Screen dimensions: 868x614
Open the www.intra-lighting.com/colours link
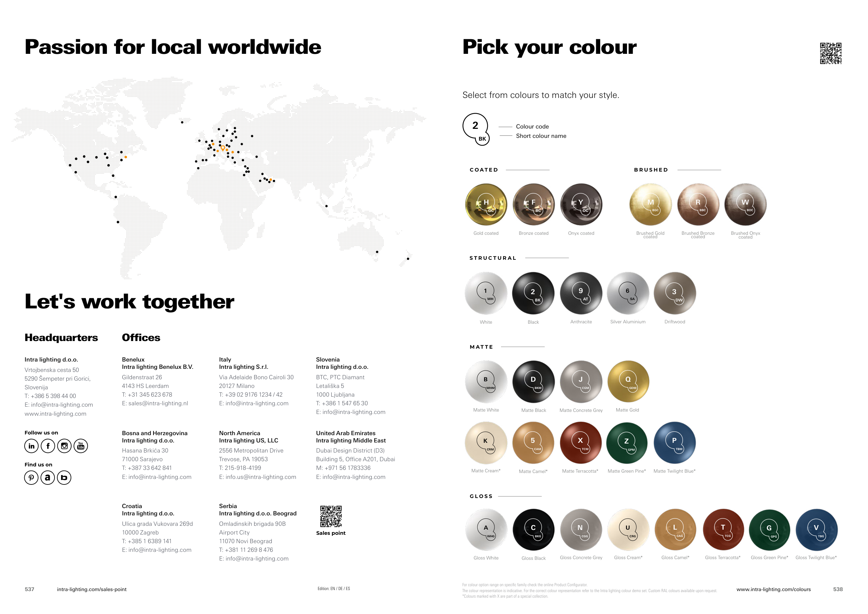tap(774, 589)
